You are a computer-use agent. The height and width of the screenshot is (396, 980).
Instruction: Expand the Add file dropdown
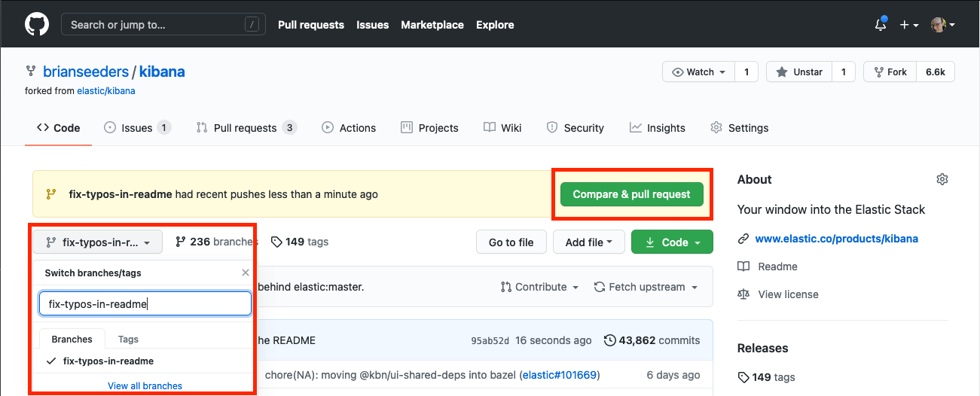[588, 242]
